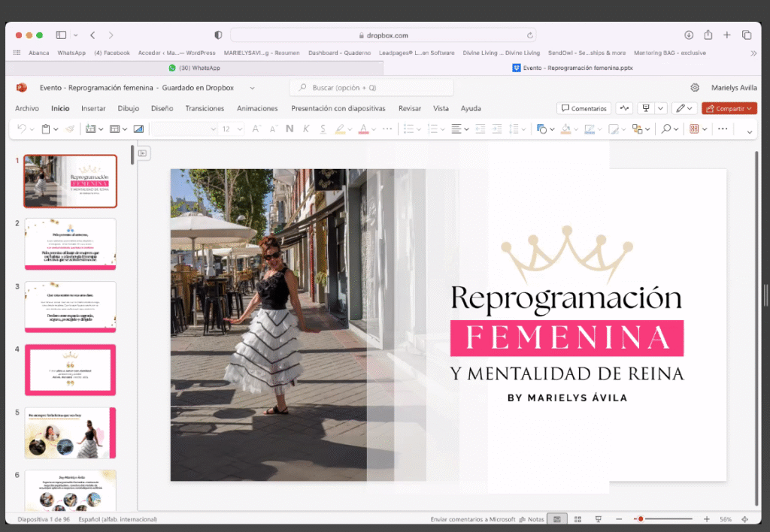Toggle underline text formatting (S)
The width and height of the screenshot is (770, 532).
tap(323, 128)
